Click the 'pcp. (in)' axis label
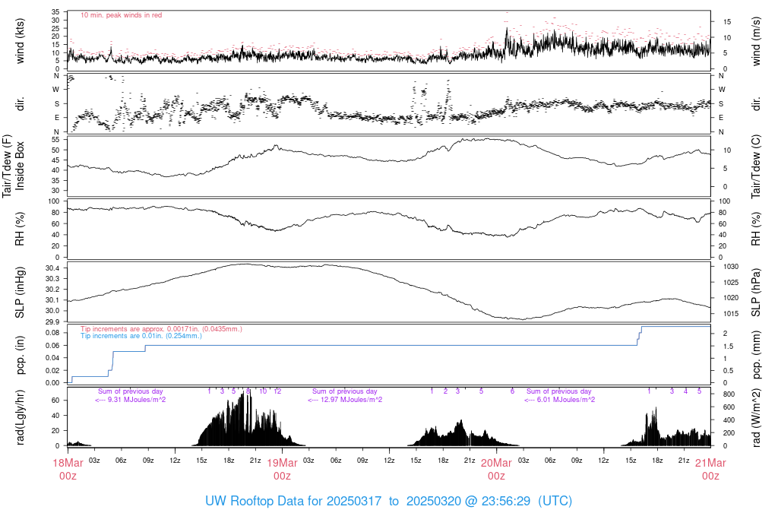This screenshot has width=778, height=532. click(x=20, y=356)
